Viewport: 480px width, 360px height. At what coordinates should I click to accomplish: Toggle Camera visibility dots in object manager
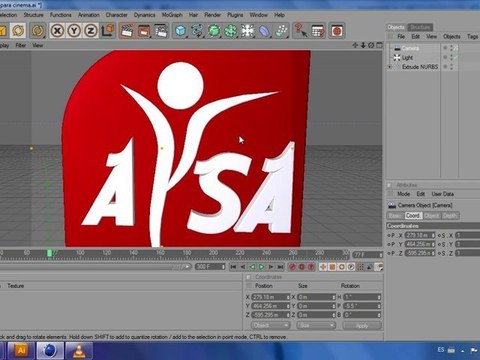click(452, 48)
